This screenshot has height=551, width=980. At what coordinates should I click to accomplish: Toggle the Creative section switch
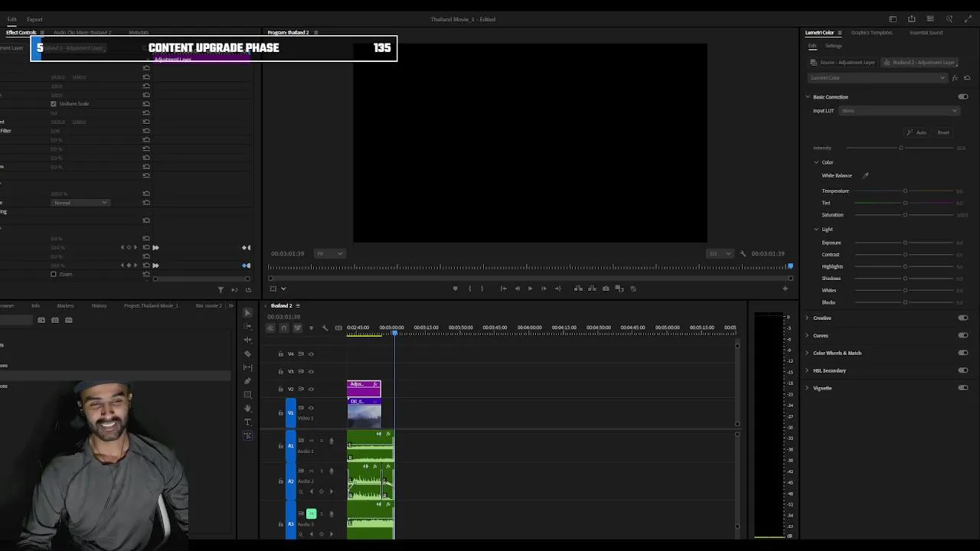pos(963,318)
